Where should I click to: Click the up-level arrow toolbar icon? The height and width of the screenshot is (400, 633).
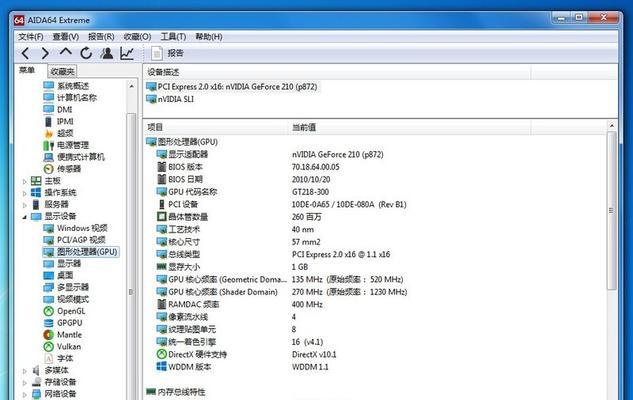pyautogui.click(x=65, y=52)
